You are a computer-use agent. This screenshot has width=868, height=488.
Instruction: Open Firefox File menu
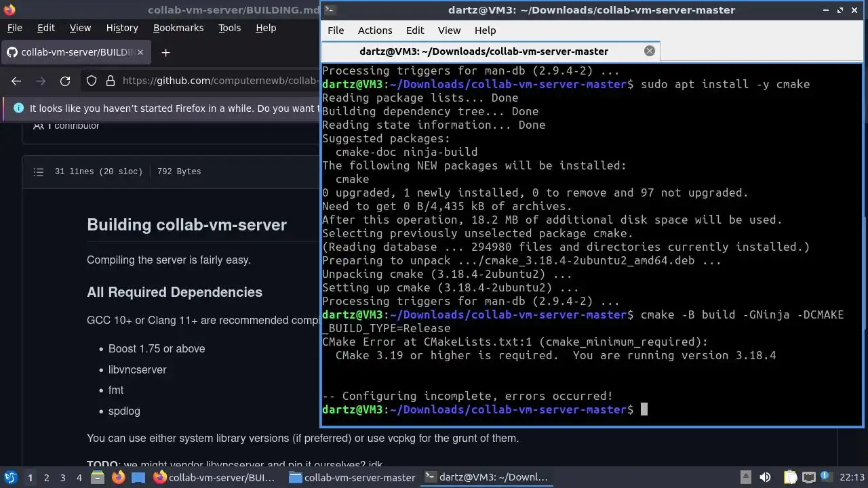(x=14, y=28)
